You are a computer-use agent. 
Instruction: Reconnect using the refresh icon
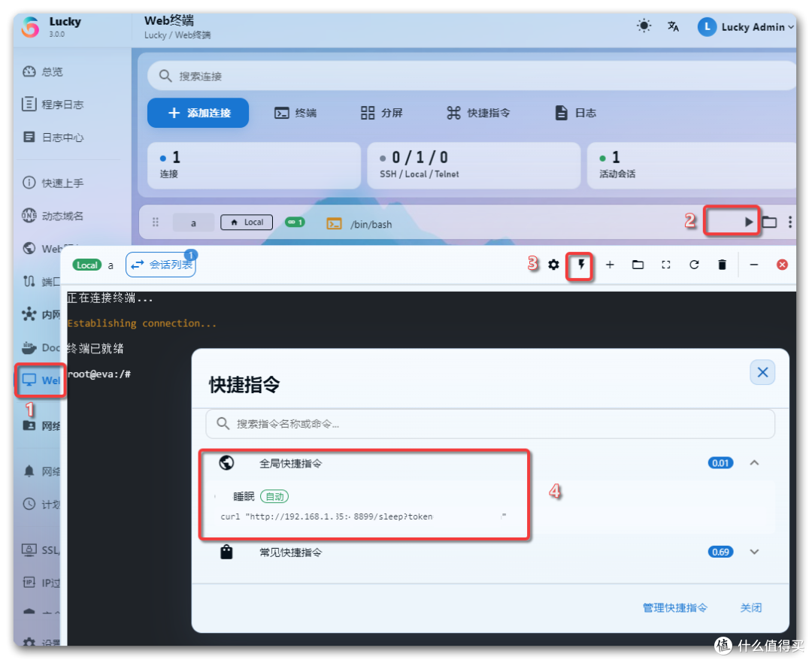click(694, 265)
